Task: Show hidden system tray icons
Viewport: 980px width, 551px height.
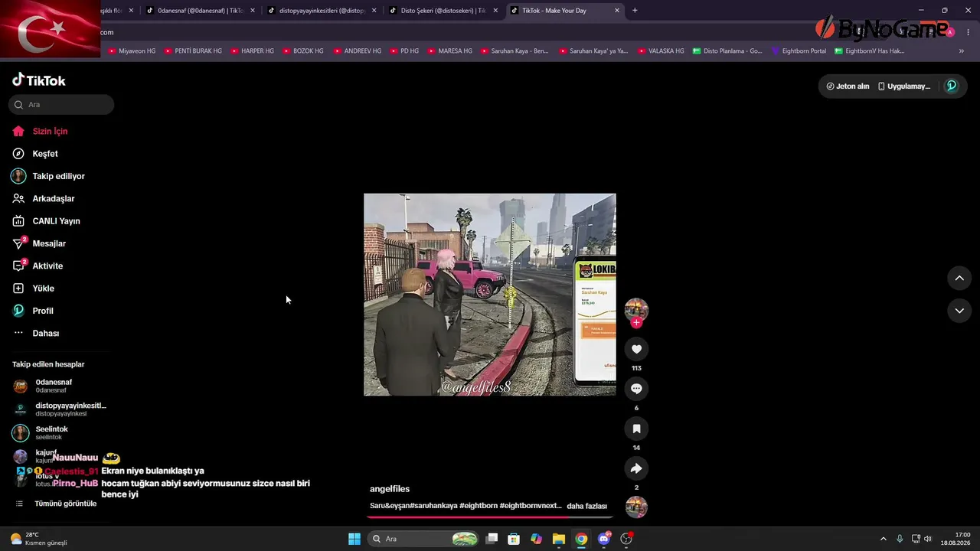Action: [x=883, y=539]
